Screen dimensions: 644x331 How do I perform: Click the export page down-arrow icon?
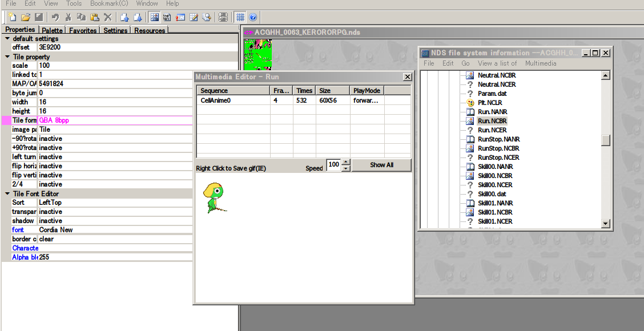click(x=138, y=17)
